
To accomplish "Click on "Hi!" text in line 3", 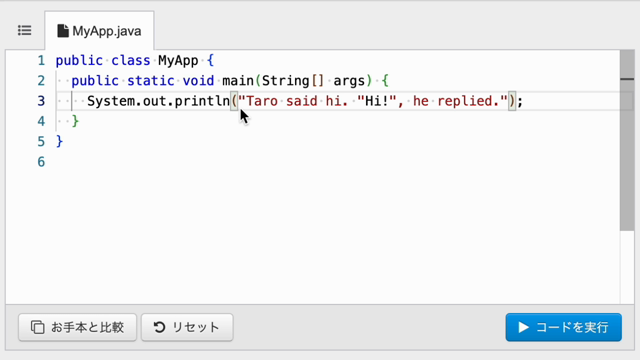I will [x=377, y=101].
